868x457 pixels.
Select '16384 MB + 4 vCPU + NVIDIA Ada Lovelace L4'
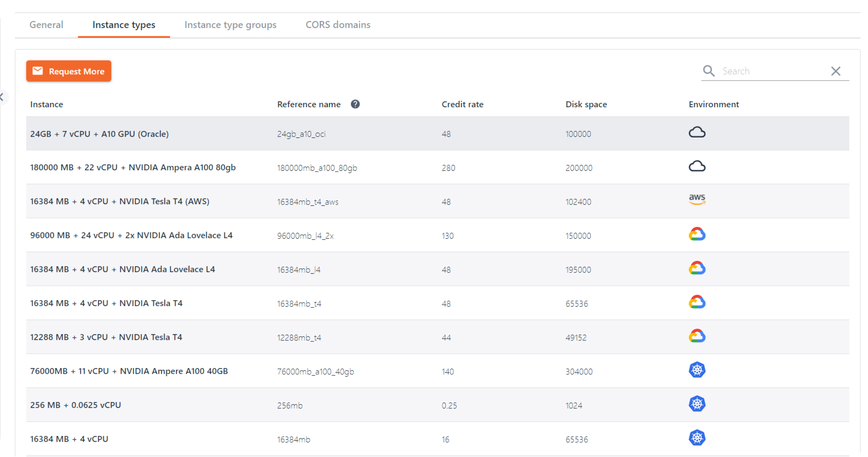point(122,269)
